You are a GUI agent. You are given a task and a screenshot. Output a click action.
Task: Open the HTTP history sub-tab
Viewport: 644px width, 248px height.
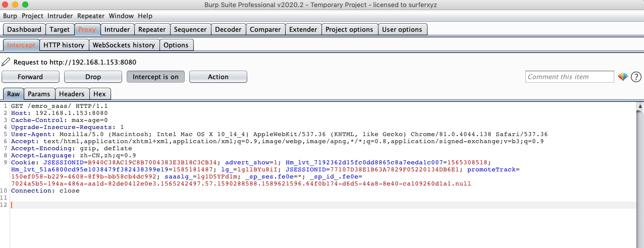pyautogui.click(x=64, y=45)
